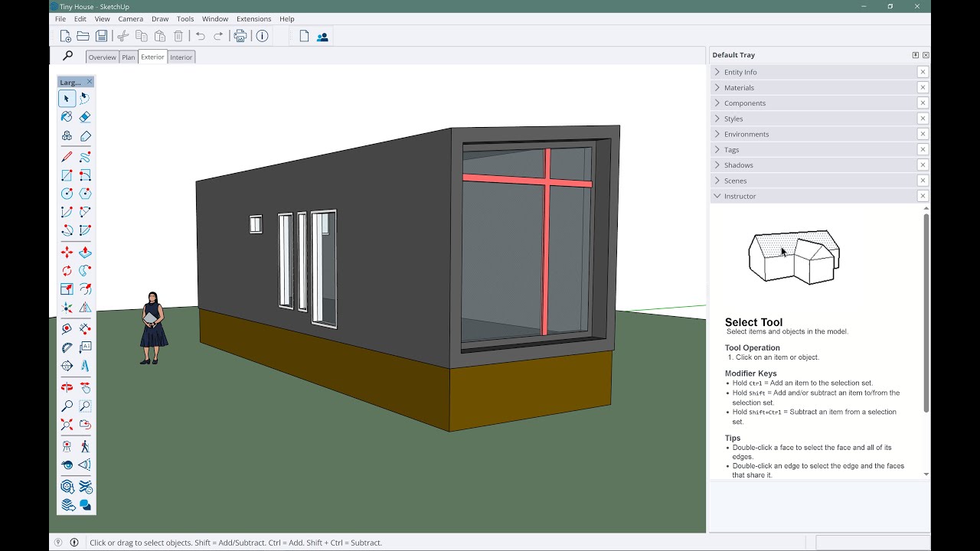Click the Save floppy disk icon
Image resolution: width=980 pixels, height=551 pixels.
coord(101,36)
